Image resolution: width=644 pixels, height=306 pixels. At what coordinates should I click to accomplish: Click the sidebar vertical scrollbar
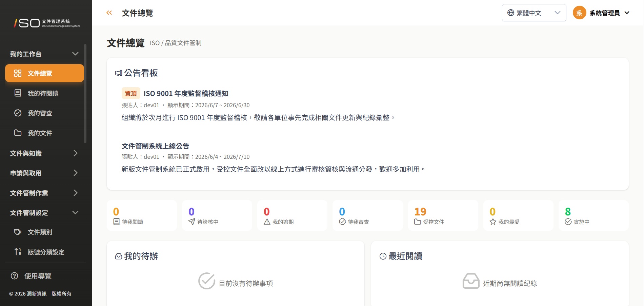[85, 93]
